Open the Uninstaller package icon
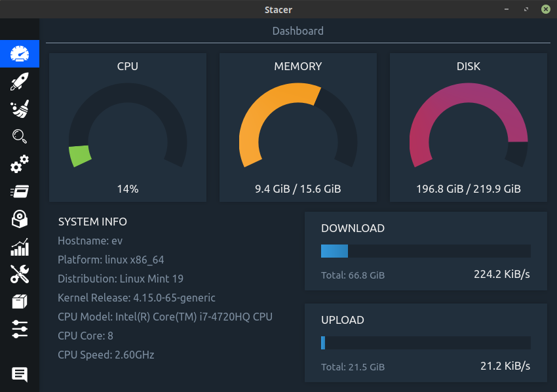 (20, 219)
